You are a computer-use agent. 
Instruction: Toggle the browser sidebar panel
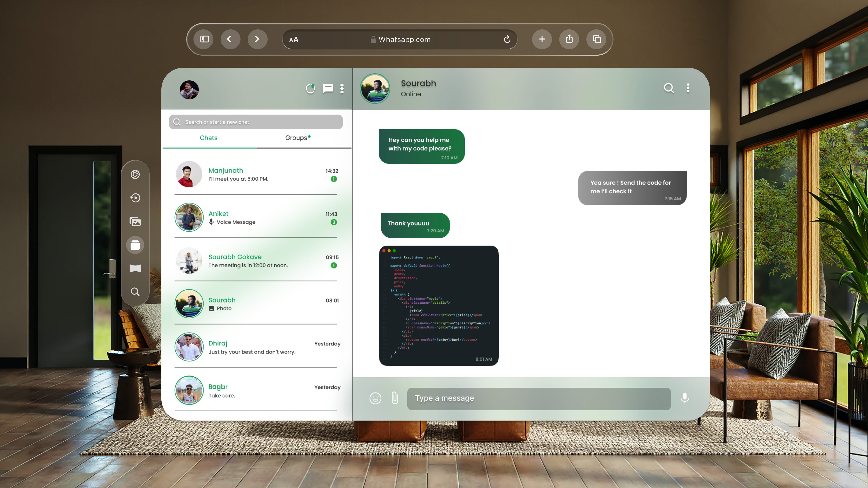click(204, 39)
